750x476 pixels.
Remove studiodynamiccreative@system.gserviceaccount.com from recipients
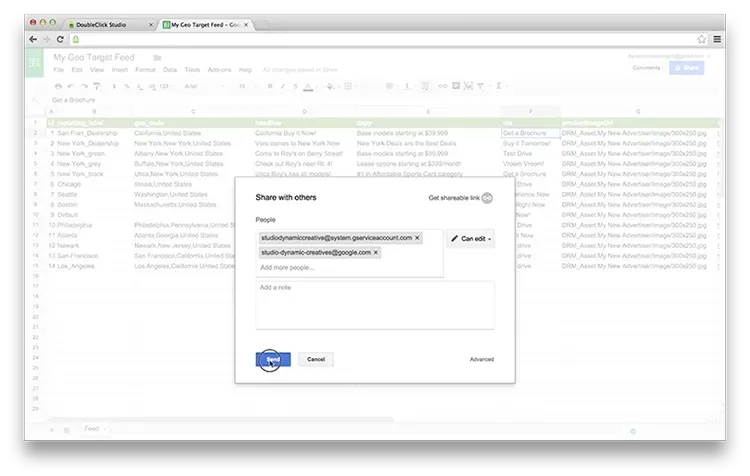(x=418, y=238)
